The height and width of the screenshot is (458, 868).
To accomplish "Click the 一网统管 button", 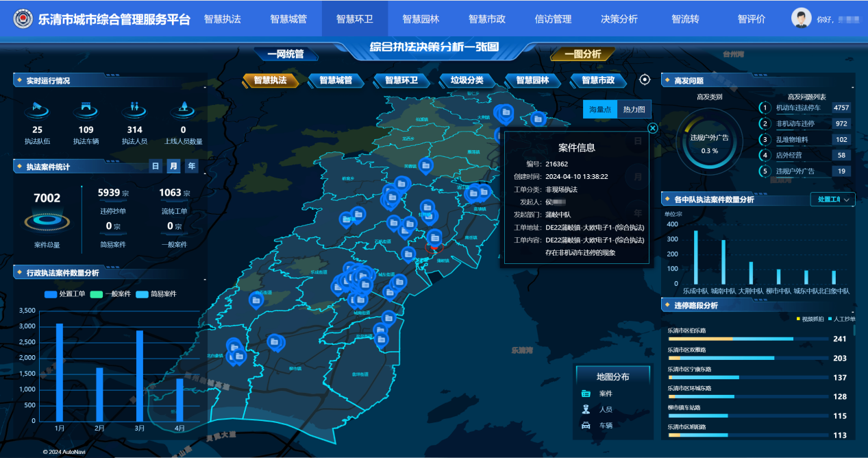I will [x=286, y=54].
